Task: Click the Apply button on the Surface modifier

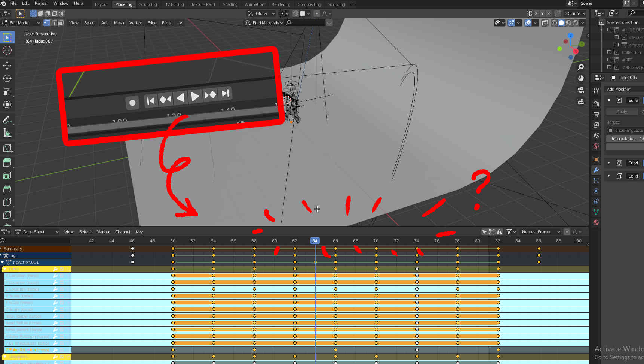Action: [622, 111]
